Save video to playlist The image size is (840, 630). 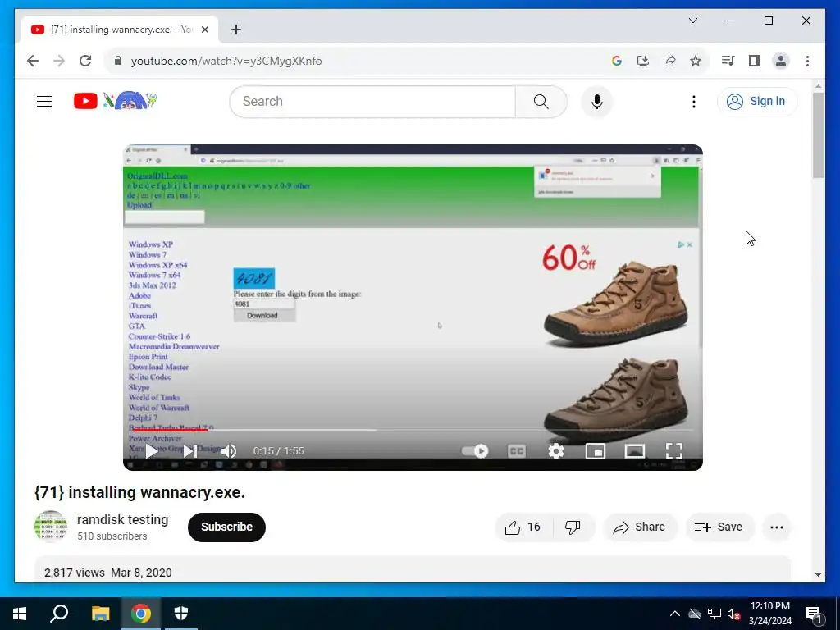pos(719,527)
